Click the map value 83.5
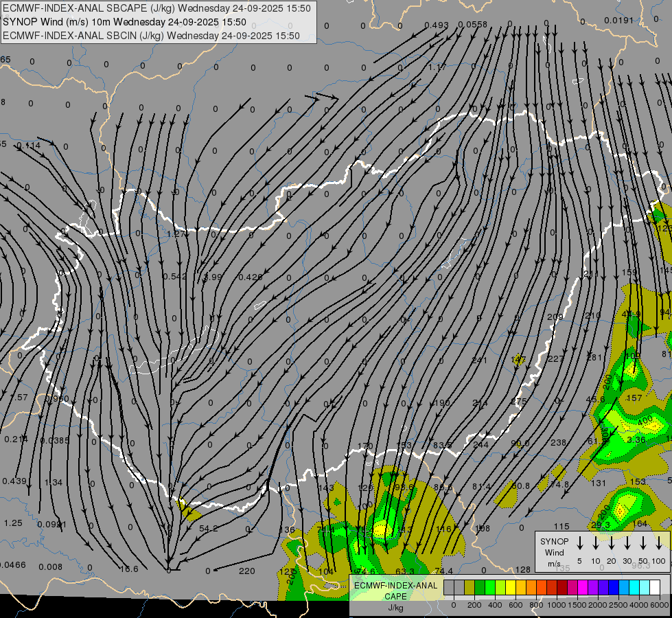Viewport: 672px width, 618px height. pyautogui.click(x=442, y=445)
